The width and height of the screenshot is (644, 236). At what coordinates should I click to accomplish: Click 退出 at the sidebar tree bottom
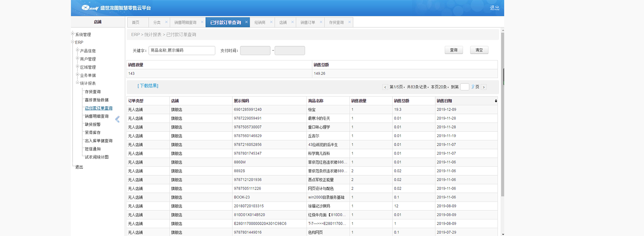pos(79,167)
